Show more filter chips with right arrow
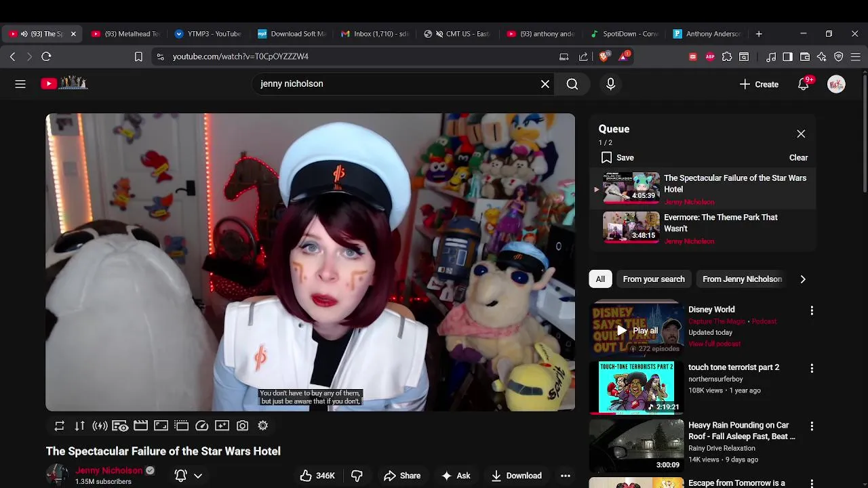This screenshot has height=488, width=868. (x=803, y=279)
